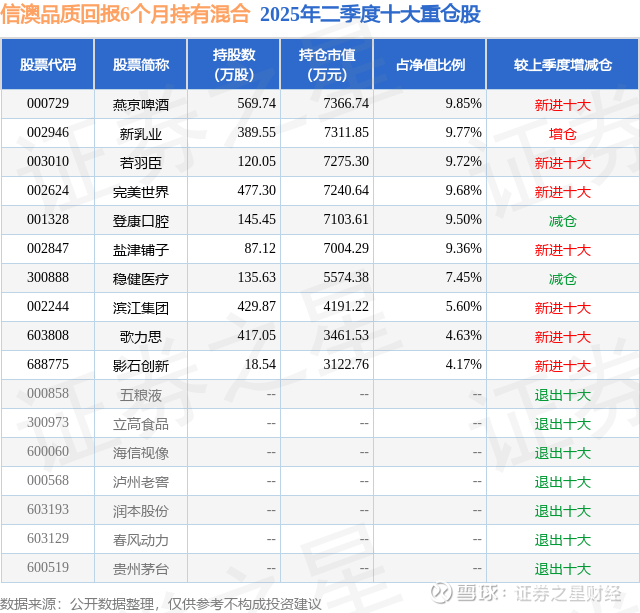Click the Xueqiu snowball logo icon
640x613 pixels.
click(441, 592)
